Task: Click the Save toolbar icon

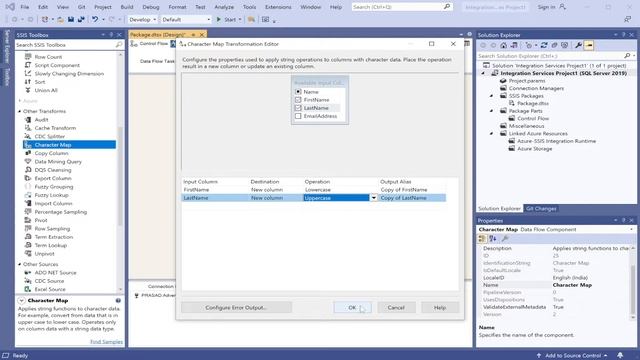Action: [71, 19]
